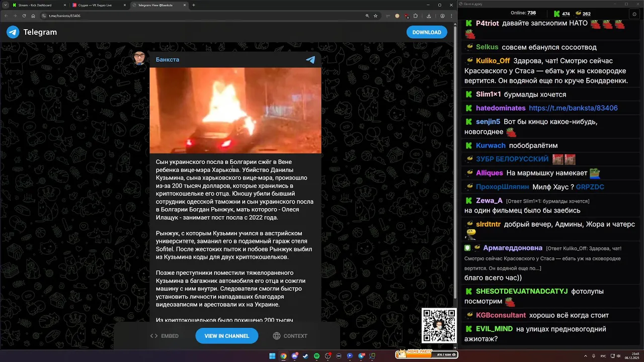Open the Windows Start menu

tap(272, 356)
